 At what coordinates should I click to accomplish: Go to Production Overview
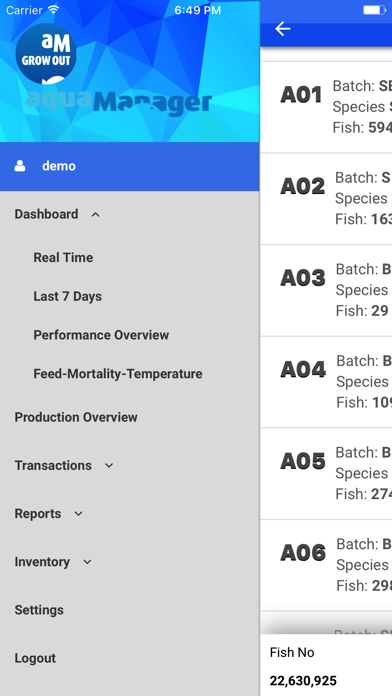click(x=76, y=417)
